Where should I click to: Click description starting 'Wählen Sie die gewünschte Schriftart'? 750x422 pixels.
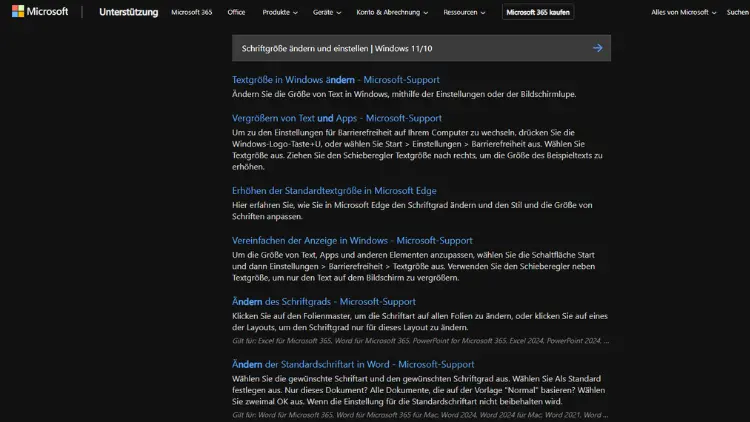point(419,390)
